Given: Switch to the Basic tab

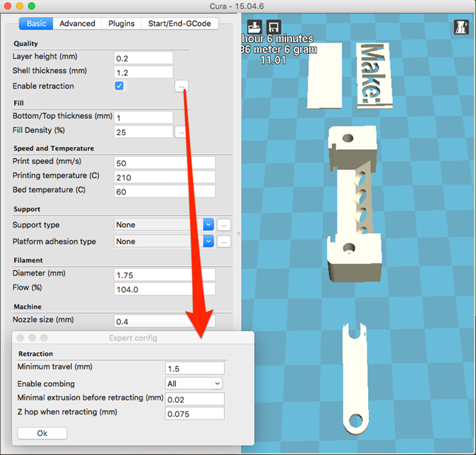Looking at the screenshot, I should pyautogui.click(x=36, y=24).
